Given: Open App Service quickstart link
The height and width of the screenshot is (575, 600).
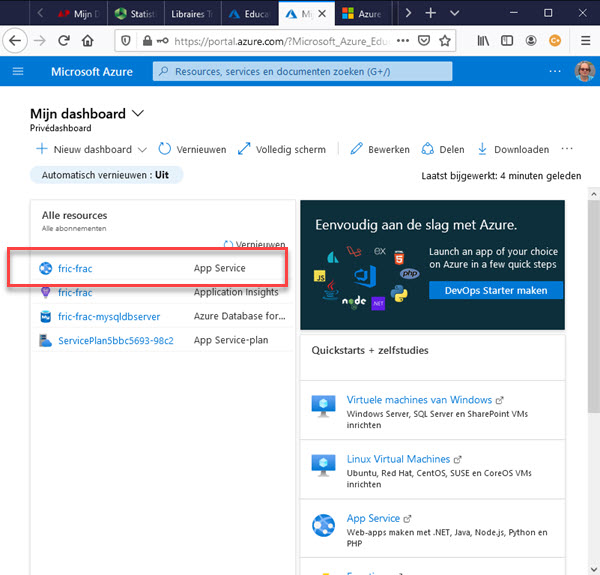Looking at the screenshot, I should tap(373, 518).
